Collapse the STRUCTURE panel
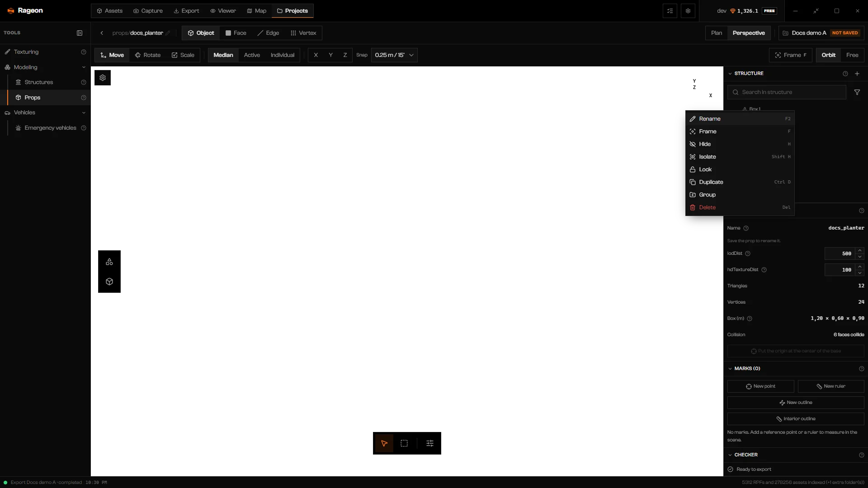Viewport: 868px width, 488px height. pos(730,74)
